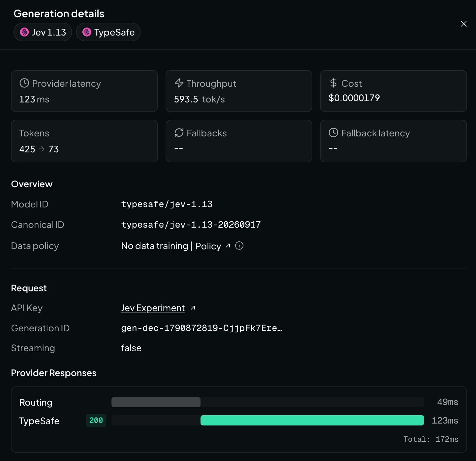Click the Total: 172ms text
This screenshot has height=461, width=476.
click(431, 439)
